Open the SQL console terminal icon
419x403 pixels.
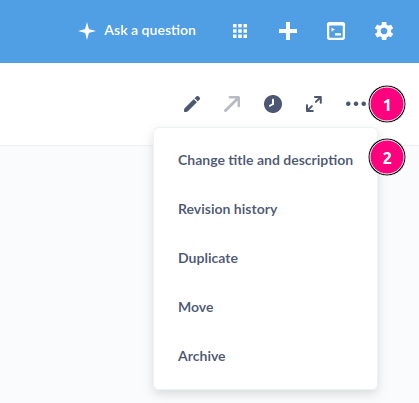[336, 31]
